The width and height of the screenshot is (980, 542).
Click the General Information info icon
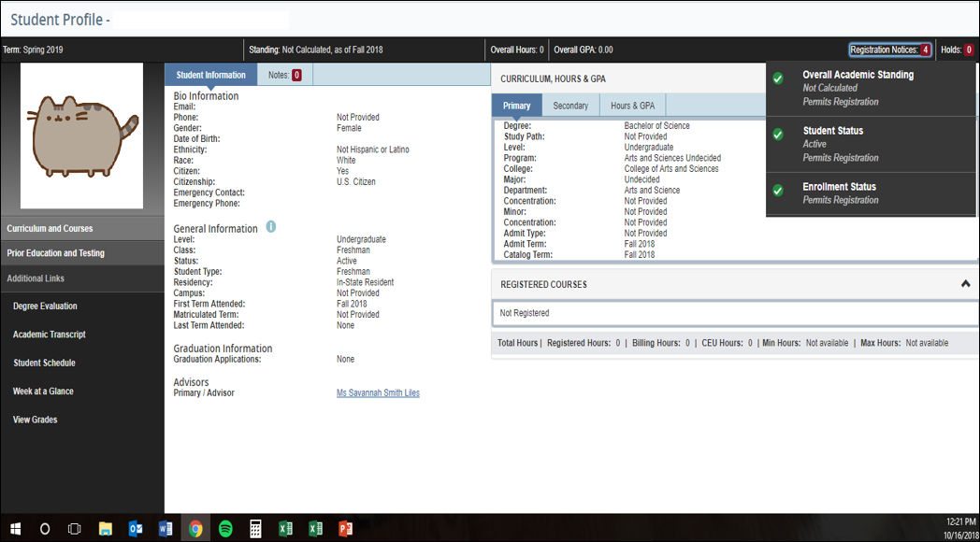271,227
